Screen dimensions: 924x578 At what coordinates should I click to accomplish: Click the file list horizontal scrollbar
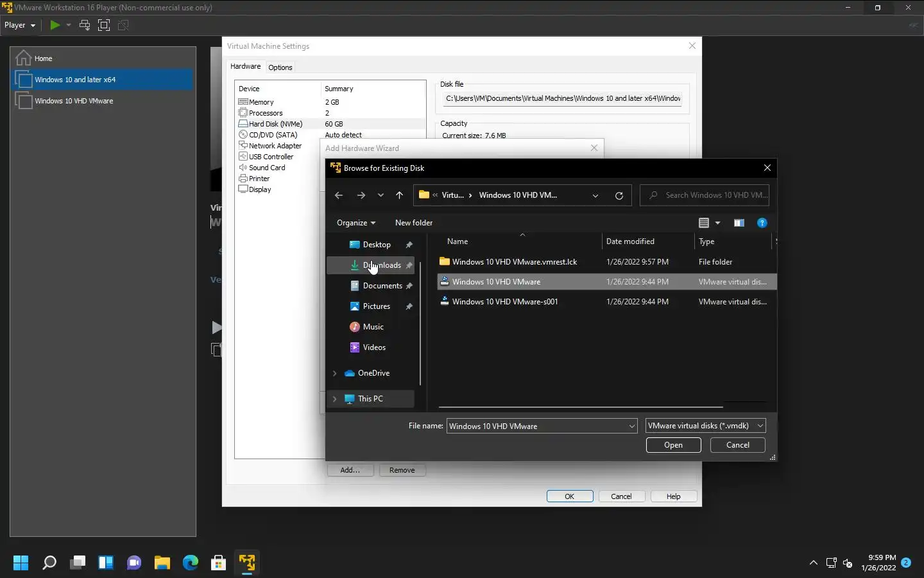[x=581, y=407]
